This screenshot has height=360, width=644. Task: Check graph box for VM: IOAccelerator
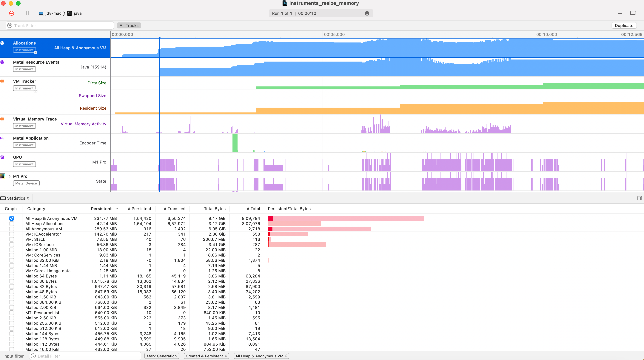(x=12, y=234)
